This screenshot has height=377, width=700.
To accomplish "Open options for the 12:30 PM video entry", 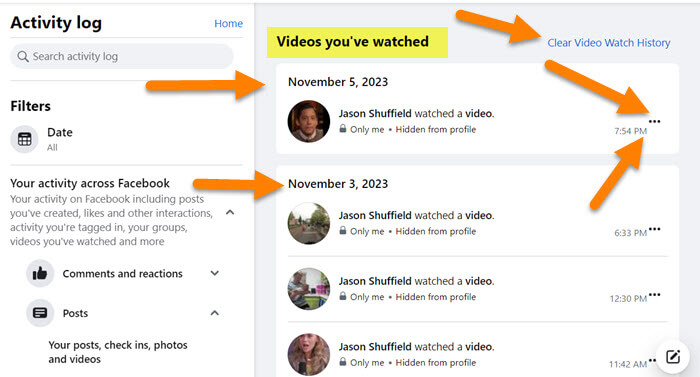I will pos(654,294).
